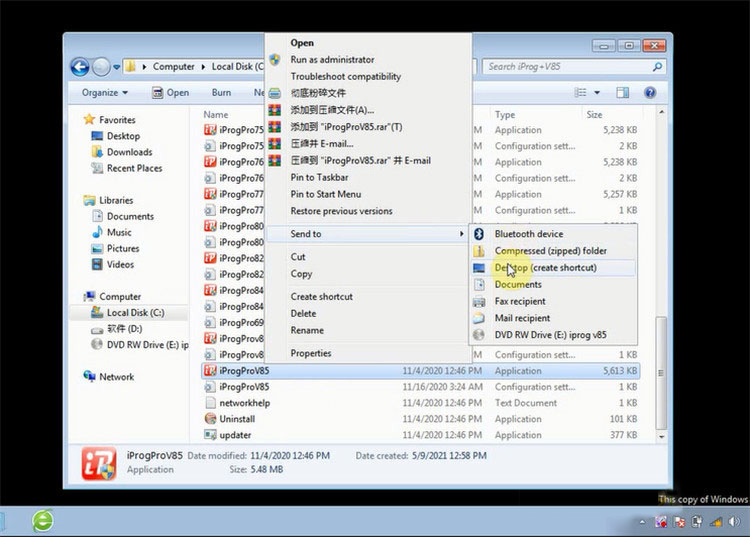Screen dimensions: 750x537
Task: Choose Copy in context menu
Action: [x=301, y=274]
